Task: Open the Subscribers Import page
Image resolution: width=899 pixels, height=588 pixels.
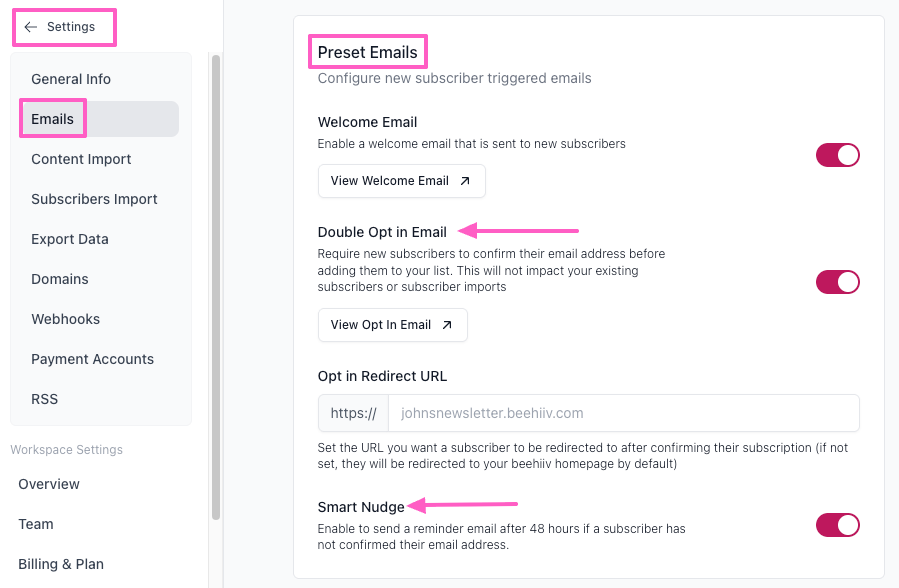Action: pyautogui.click(x=94, y=199)
